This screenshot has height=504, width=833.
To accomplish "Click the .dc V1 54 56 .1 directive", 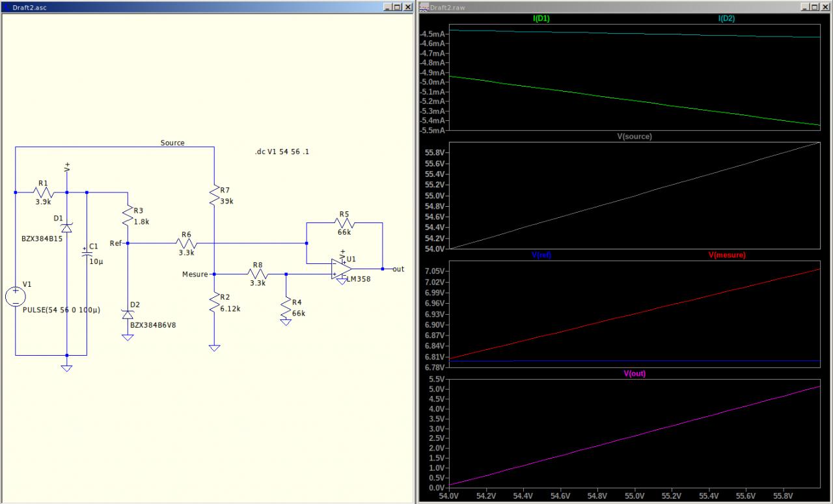I will click(282, 152).
